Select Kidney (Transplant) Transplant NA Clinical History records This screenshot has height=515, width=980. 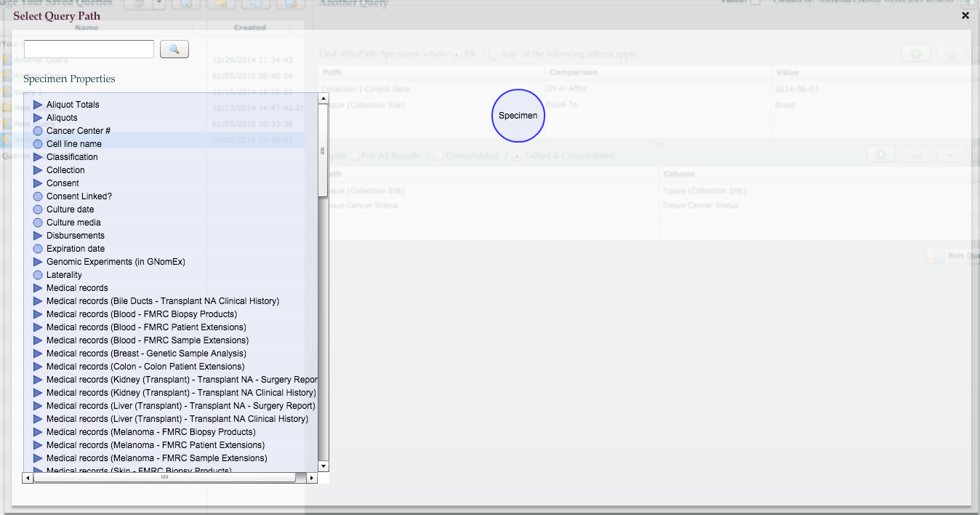(181, 393)
